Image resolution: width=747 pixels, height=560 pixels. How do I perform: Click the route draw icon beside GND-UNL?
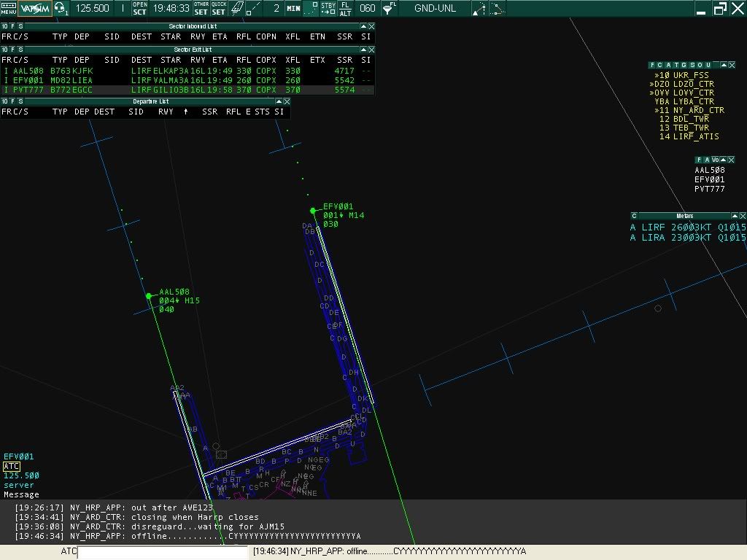tap(479, 8)
